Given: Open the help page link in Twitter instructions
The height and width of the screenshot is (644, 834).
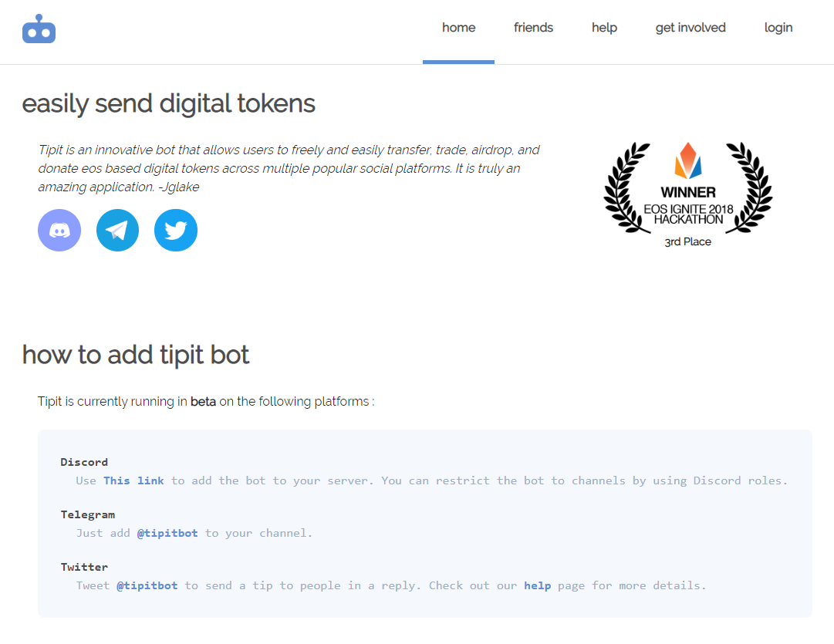Looking at the screenshot, I should coord(537,585).
